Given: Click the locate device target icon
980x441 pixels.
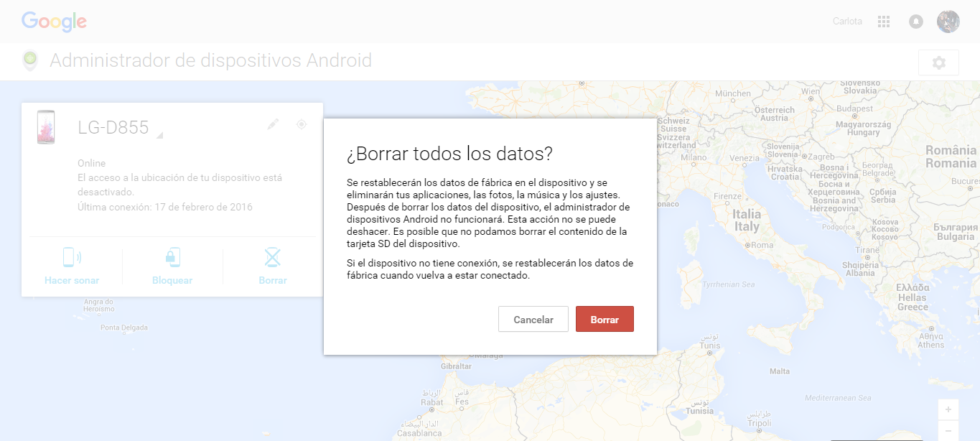Looking at the screenshot, I should tap(302, 124).
